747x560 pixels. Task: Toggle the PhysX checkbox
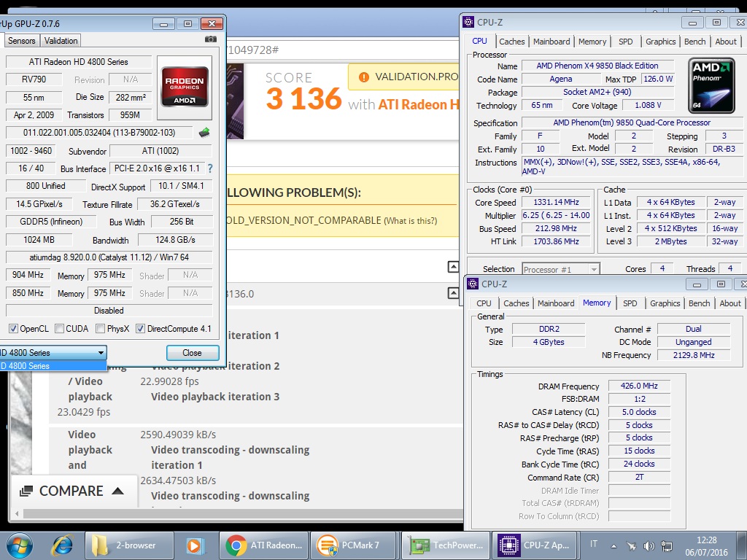click(x=100, y=329)
